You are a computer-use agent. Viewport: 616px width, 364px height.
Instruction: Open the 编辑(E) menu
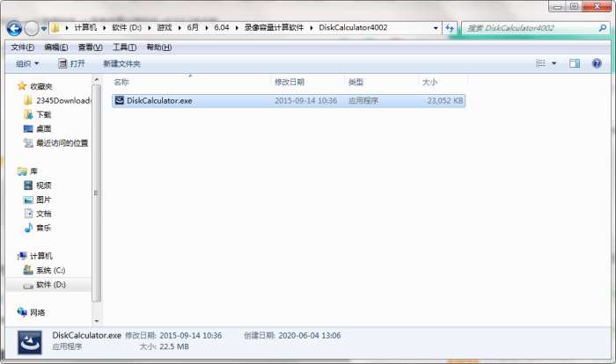click(56, 47)
